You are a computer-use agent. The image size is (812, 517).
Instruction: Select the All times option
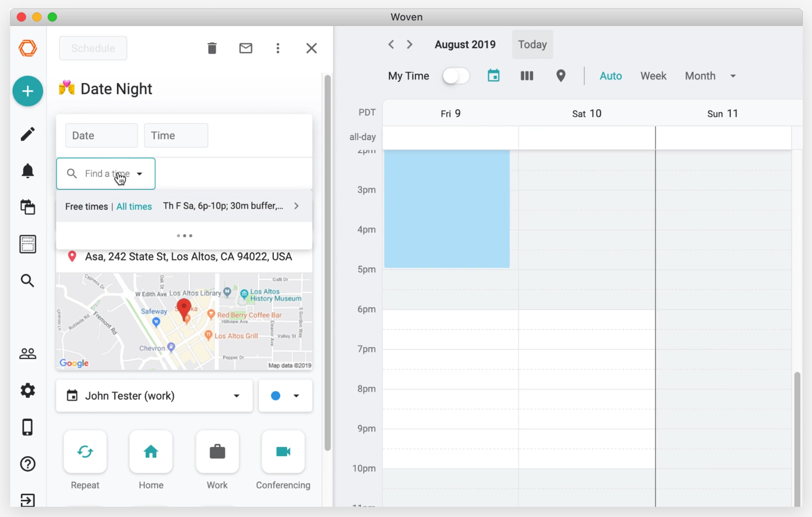pyautogui.click(x=134, y=206)
